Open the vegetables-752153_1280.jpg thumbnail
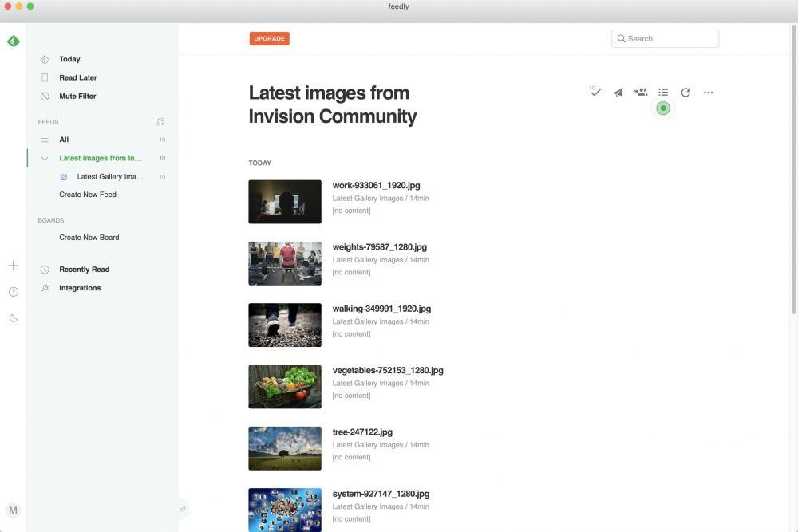Screen dimensions: 798x532 click(x=285, y=386)
